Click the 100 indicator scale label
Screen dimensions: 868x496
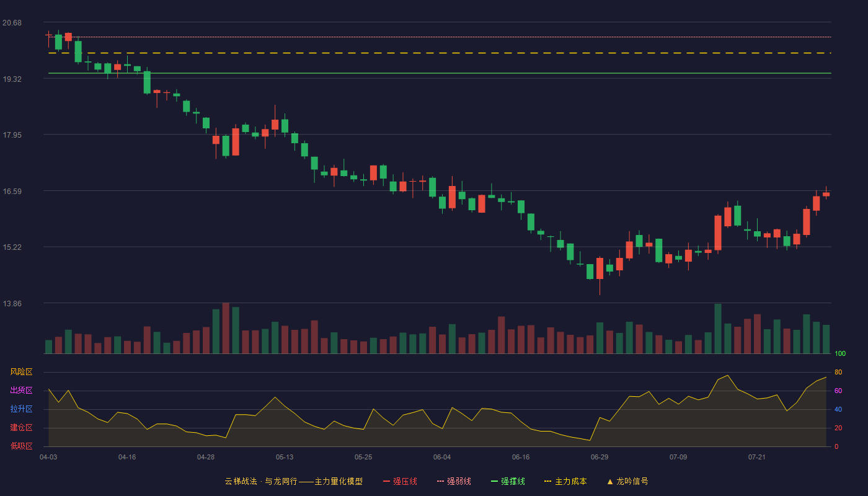click(840, 353)
